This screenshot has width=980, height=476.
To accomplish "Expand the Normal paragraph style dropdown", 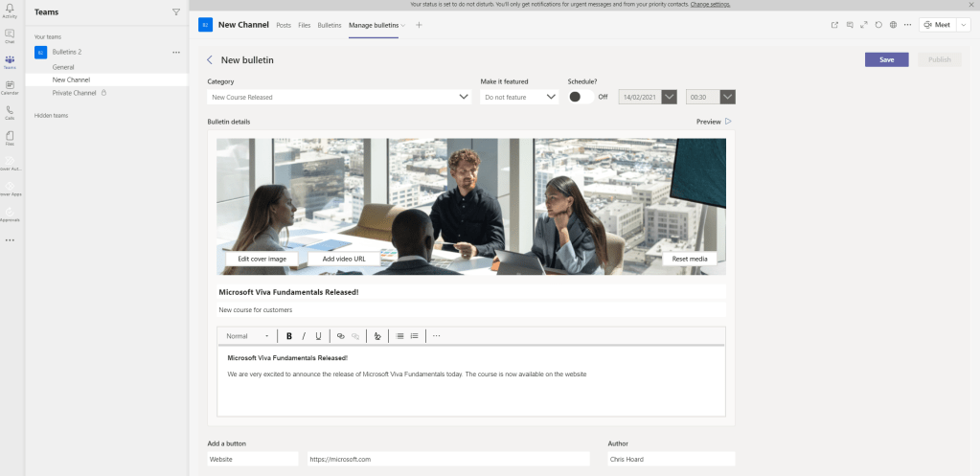I will pyautogui.click(x=247, y=336).
